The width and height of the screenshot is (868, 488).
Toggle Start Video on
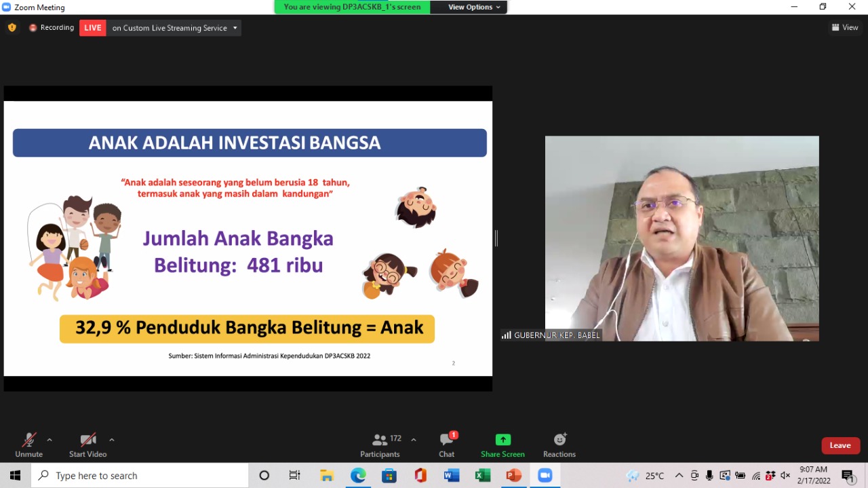pyautogui.click(x=87, y=445)
